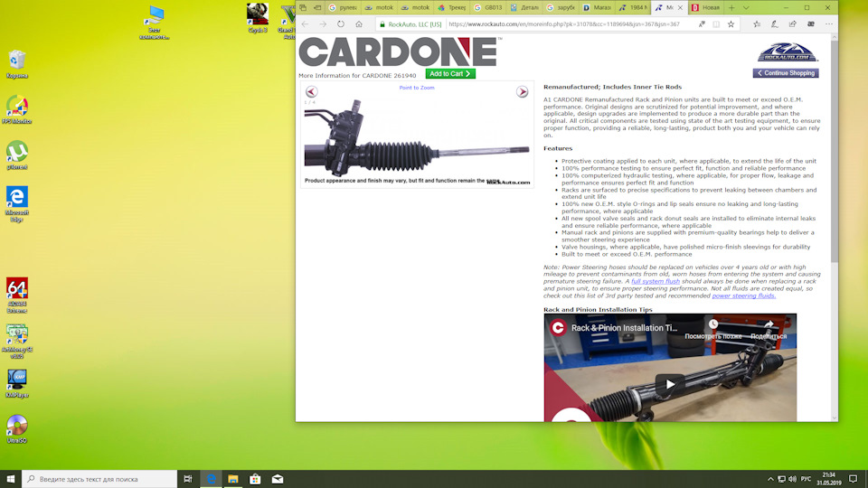This screenshot has width=868, height=488.
Task: Close the active RockAuto tab
Action: 680,8
